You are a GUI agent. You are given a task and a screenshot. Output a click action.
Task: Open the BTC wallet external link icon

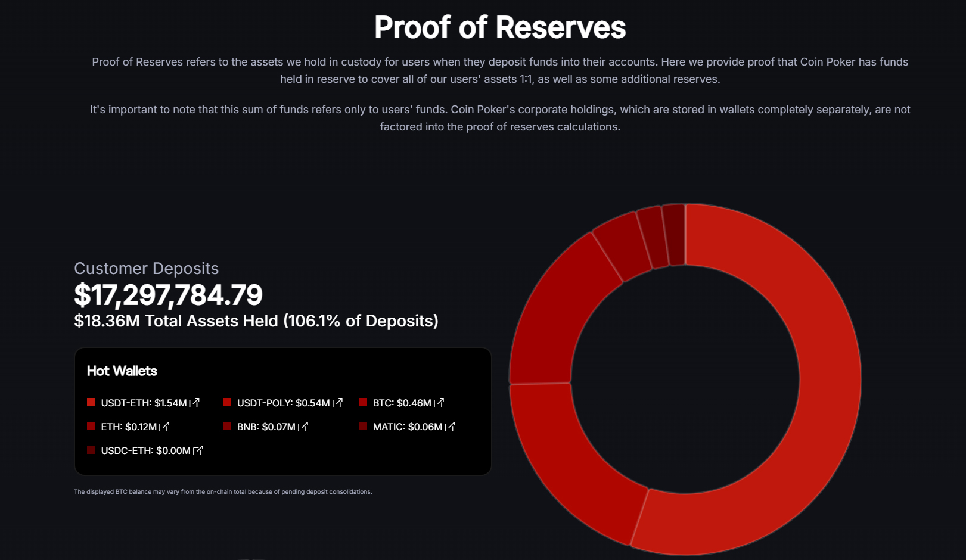tap(439, 403)
